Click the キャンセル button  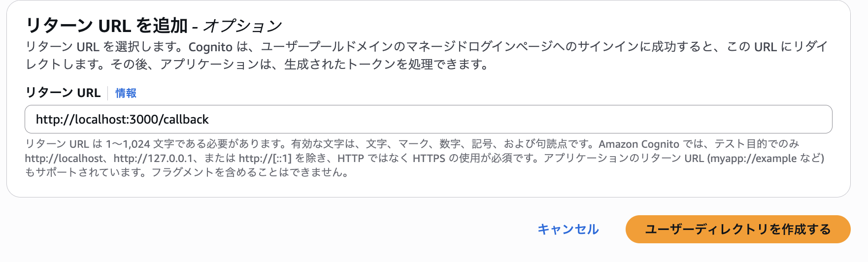pyautogui.click(x=568, y=229)
